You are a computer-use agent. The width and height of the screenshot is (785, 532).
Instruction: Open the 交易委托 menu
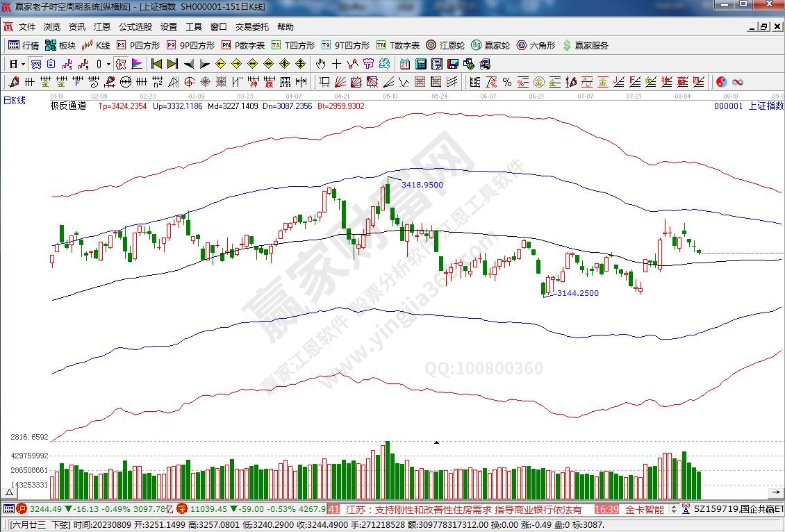(x=251, y=27)
